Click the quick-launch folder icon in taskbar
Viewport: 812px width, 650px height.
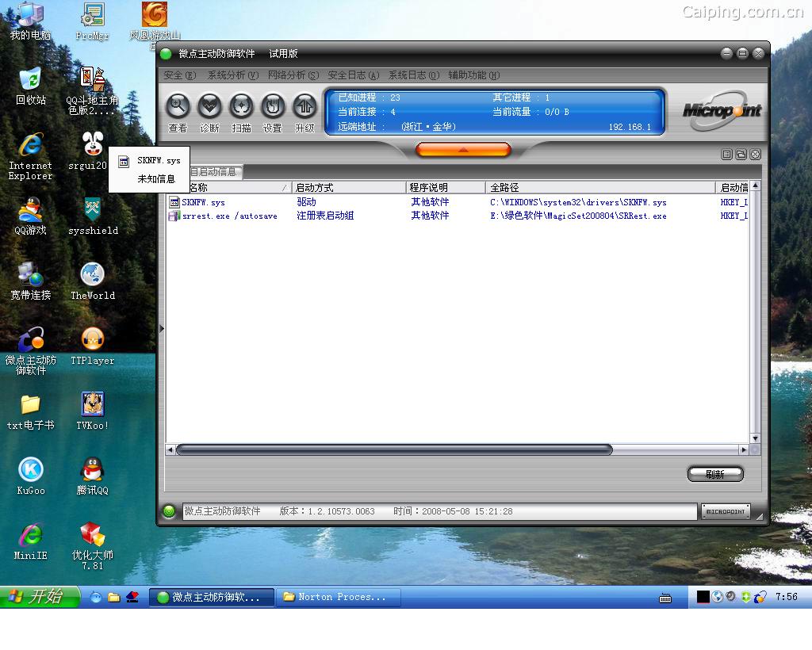point(114,597)
